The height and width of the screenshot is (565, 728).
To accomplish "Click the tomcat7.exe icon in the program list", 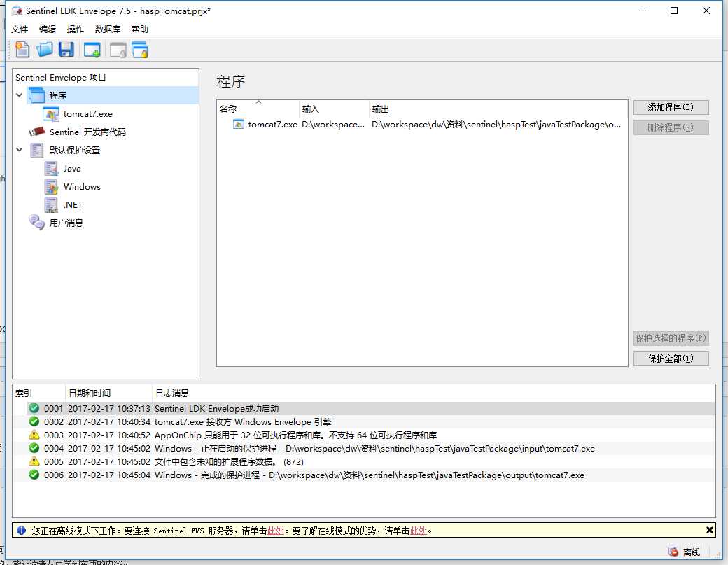I will pos(238,125).
